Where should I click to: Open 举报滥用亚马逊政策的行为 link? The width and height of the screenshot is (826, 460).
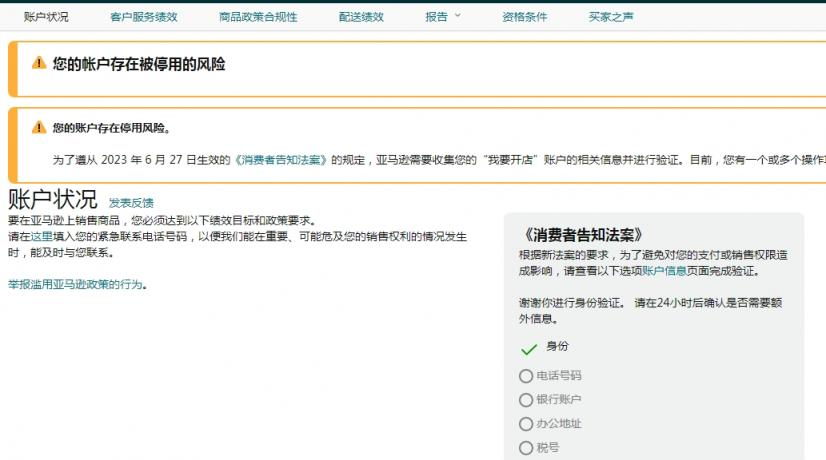75,285
